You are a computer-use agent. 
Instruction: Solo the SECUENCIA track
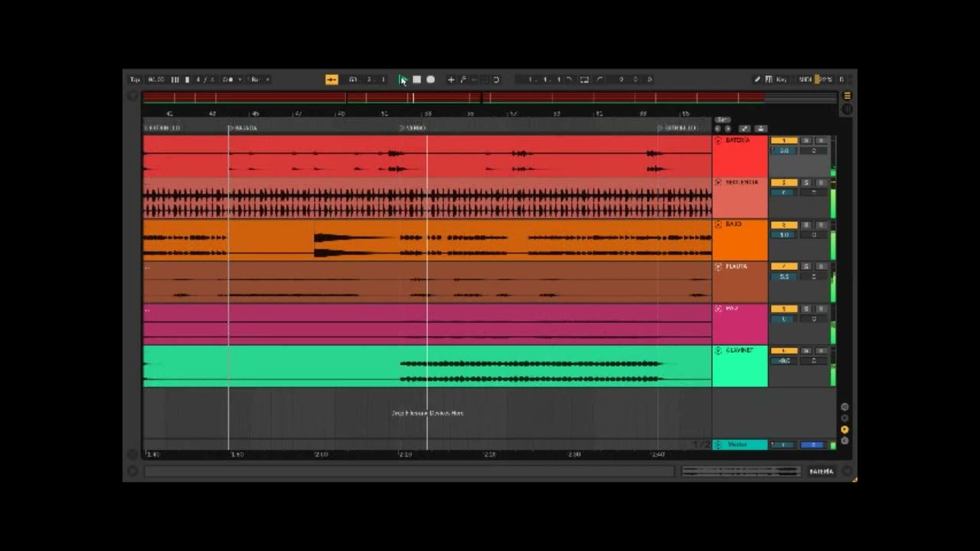pos(805,183)
